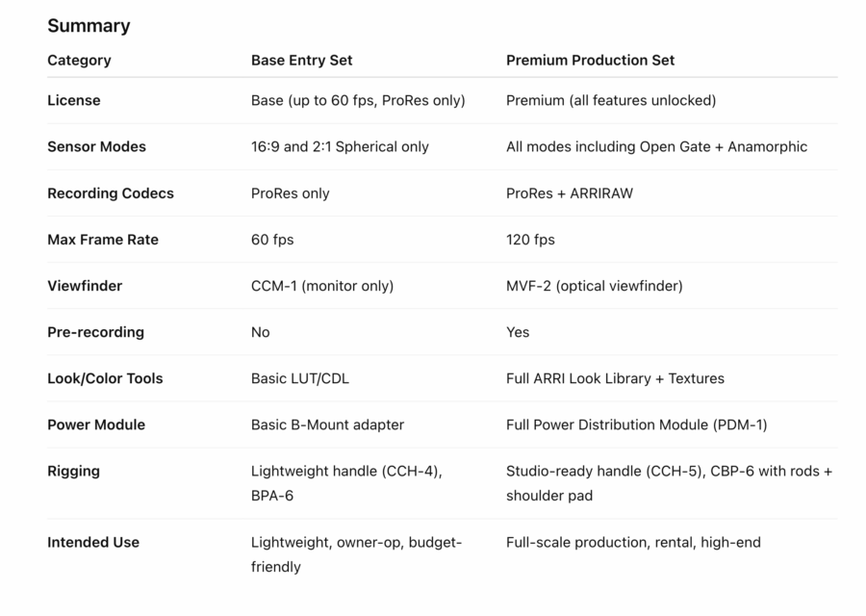Click the Sensor Modes row label
This screenshot has height=616, width=866.
pos(96,146)
